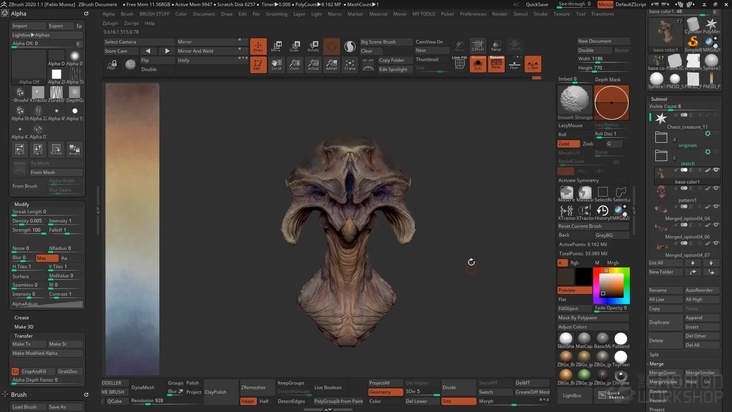Open the originals subtool folder

tap(661, 137)
